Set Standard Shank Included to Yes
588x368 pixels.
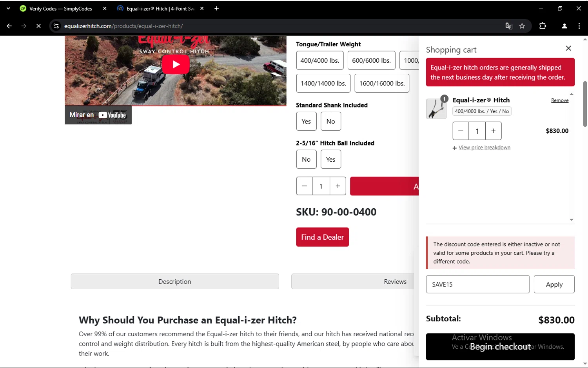click(x=306, y=121)
